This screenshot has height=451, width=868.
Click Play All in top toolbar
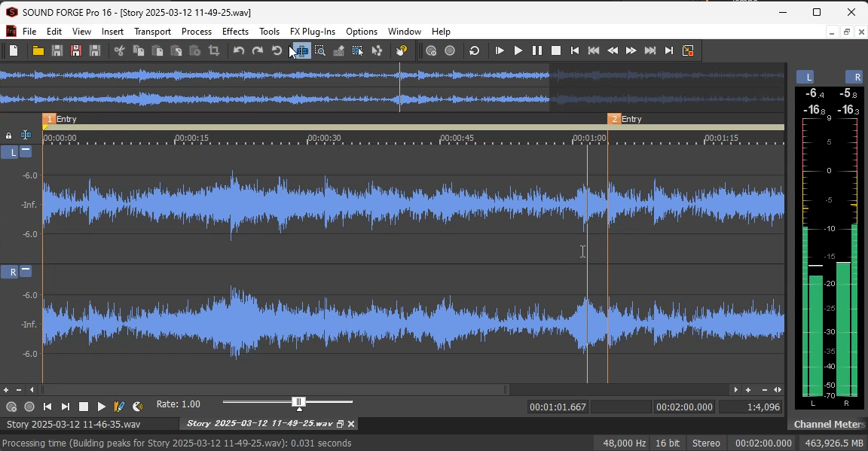tap(500, 51)
